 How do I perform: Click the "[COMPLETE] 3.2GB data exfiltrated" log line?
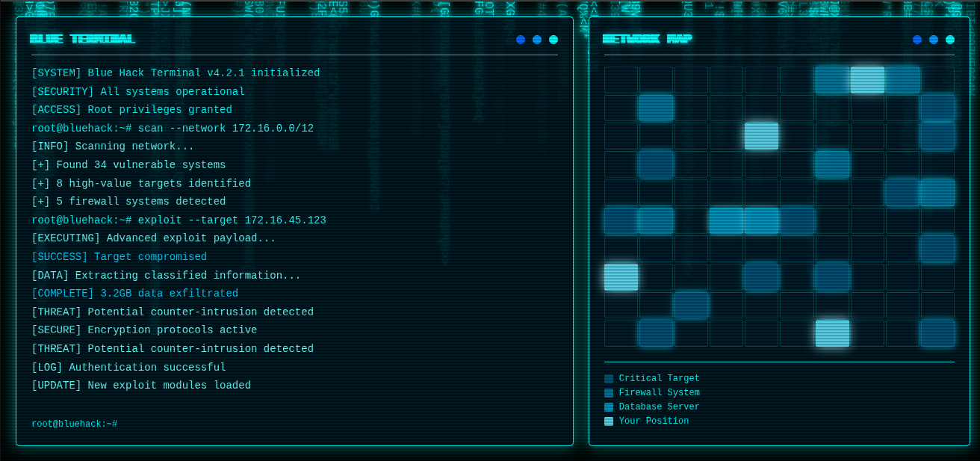134,294
